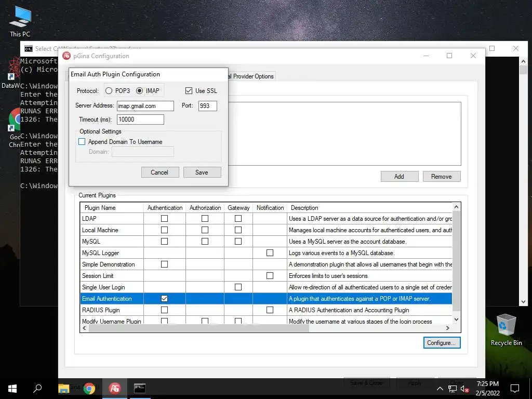Screen dimensions: 532x399
Task: Toggle Local Machine Authorization checkbox
Action: tap(205, 230)
